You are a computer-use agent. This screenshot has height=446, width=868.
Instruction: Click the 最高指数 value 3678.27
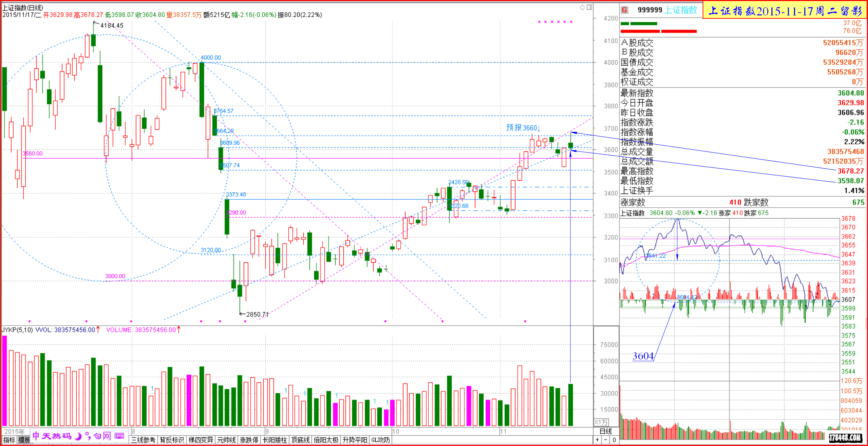click(x=851, y=171)
